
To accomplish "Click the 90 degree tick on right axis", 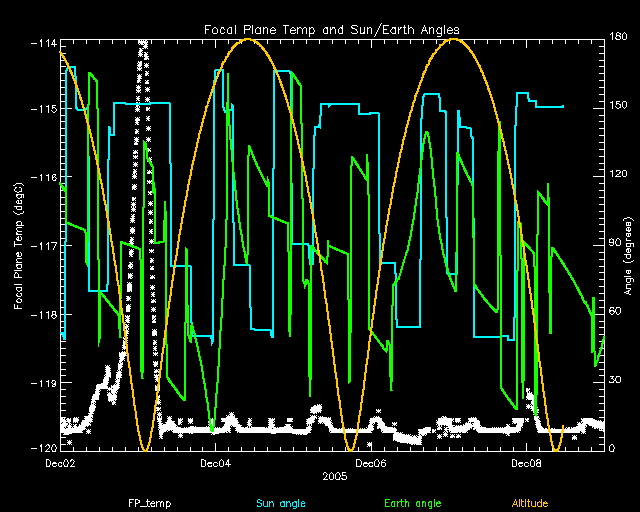I will click(616, 243).
